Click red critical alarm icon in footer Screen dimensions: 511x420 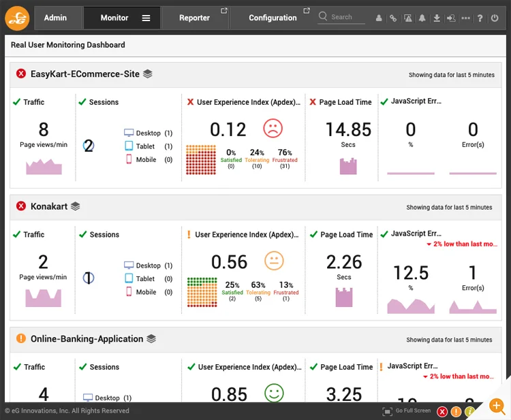(442, 412)
